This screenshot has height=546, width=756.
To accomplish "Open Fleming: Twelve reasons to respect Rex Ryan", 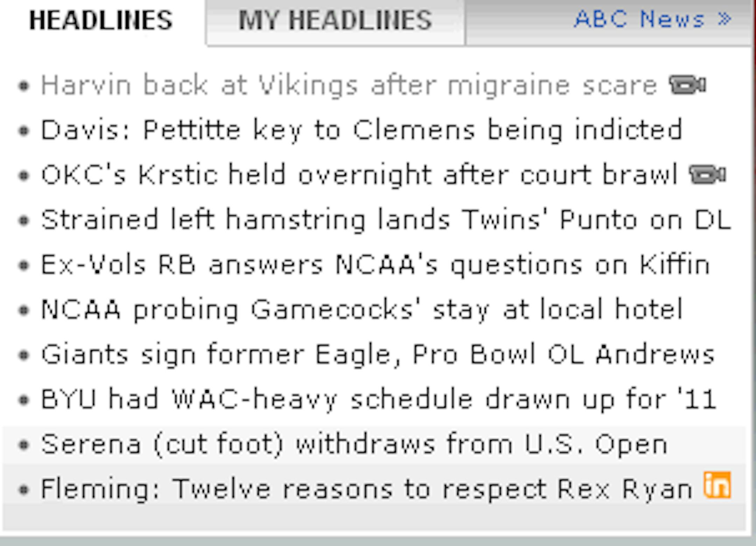I will tap(366, 489).
